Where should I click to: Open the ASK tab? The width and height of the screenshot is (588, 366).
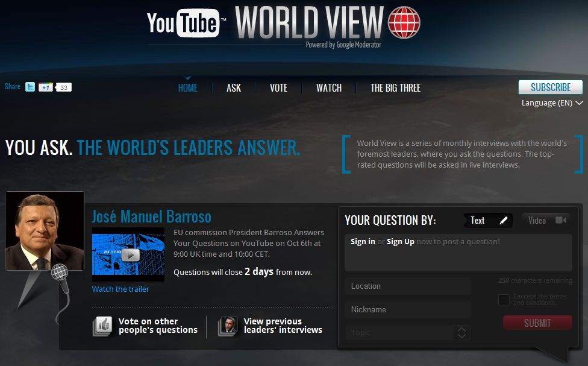tap(234, 88)
